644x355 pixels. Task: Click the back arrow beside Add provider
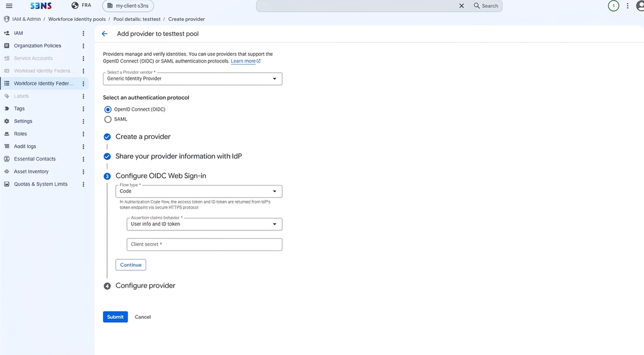tap(105, 34)
